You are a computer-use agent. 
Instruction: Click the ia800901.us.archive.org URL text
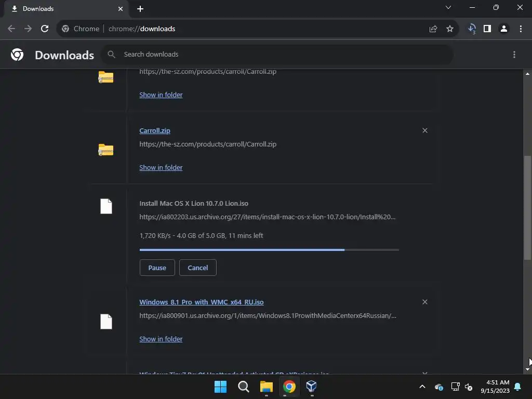[x=268, y=315]
